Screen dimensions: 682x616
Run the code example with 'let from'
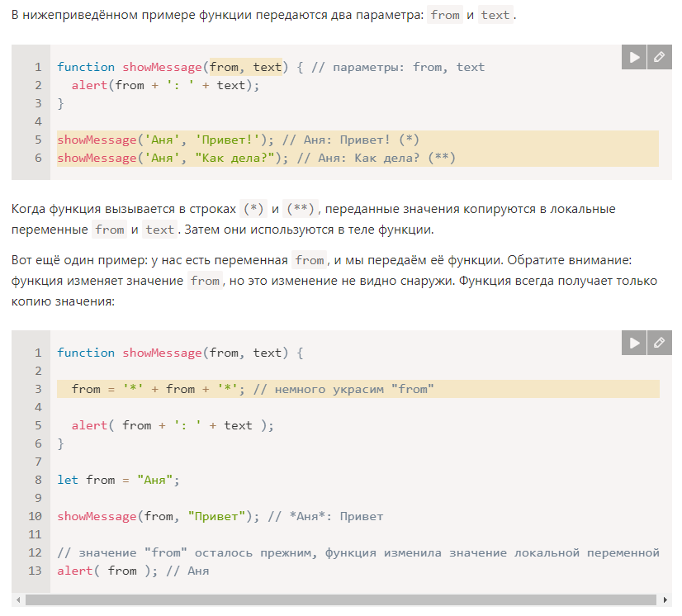pyautogui.click(x=634, y=343)
